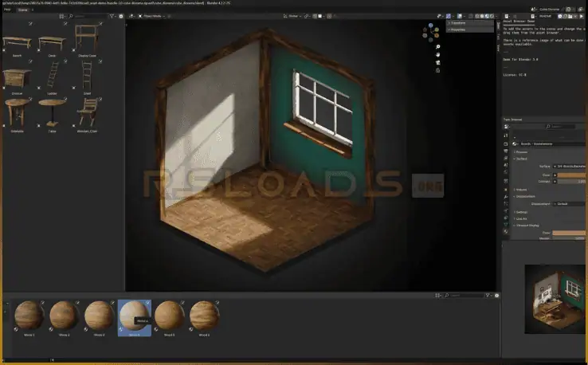The image size is (588, 365).
Task: Pick the Wooden_Chair asset
Action: pos(87,113)
